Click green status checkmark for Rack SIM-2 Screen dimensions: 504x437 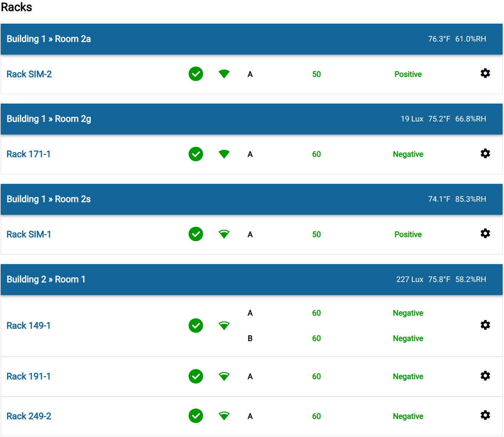196,74
